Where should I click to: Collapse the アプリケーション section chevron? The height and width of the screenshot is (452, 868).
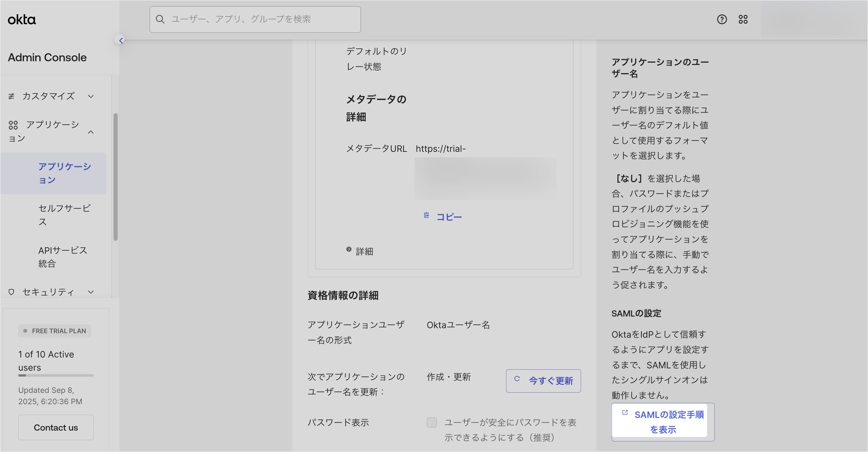(91, 132)
